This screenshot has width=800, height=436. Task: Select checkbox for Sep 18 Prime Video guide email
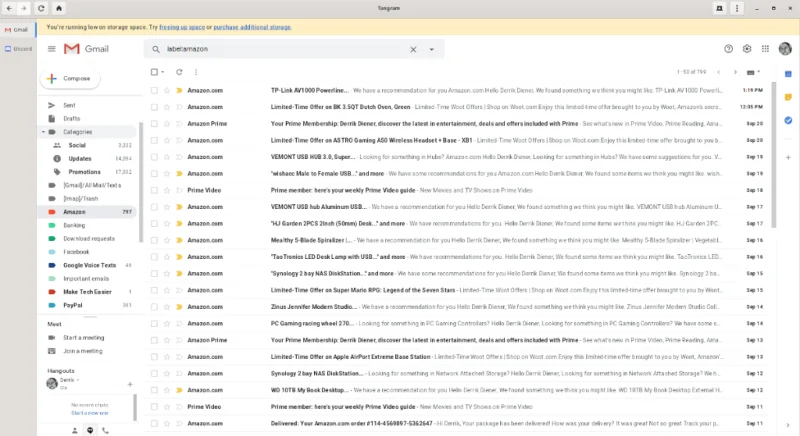coord(154,190)
